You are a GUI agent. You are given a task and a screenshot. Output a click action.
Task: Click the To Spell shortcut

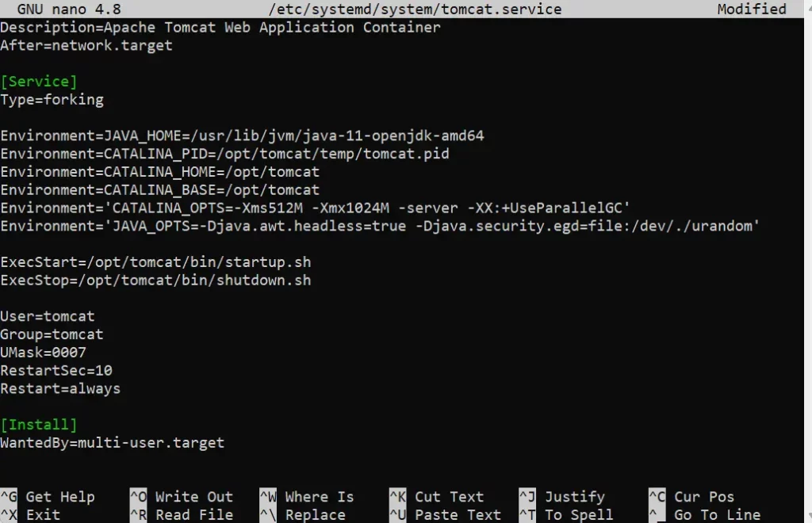(x=578, y=514)
